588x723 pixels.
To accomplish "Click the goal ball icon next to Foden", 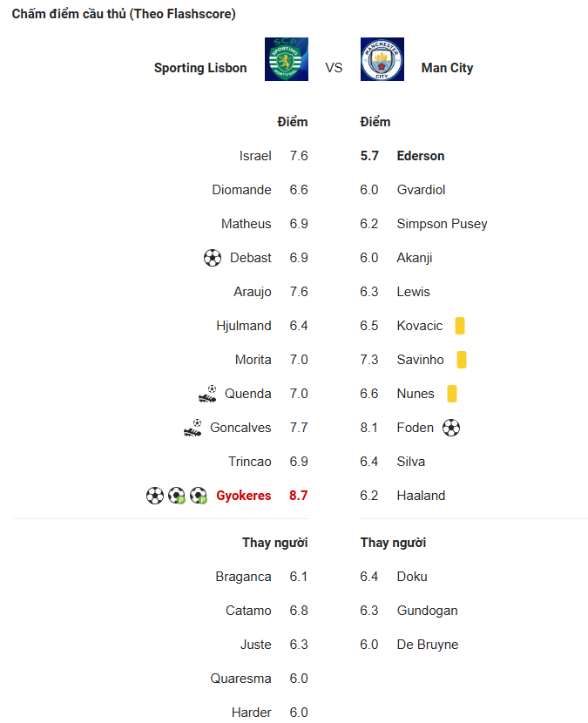I will pyautogui.click(x=451, y=428).
